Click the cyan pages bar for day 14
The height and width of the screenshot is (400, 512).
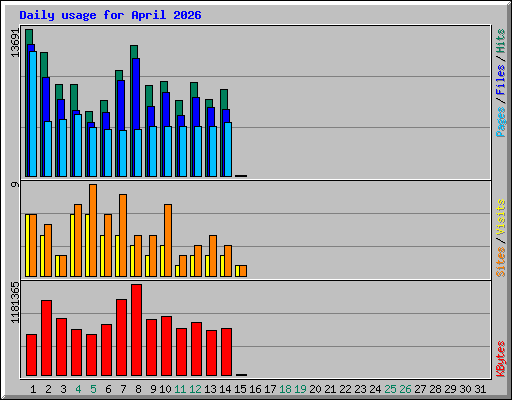228,149
